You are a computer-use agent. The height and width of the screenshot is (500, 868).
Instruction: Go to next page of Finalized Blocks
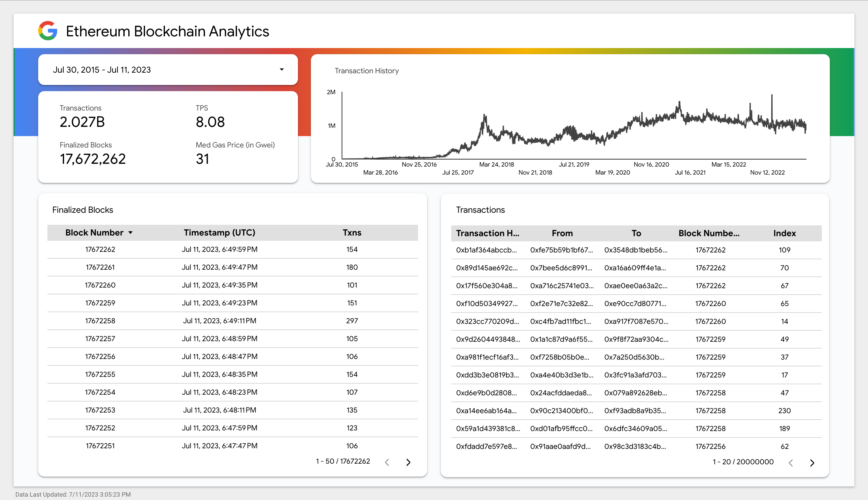tap(408, 462)
